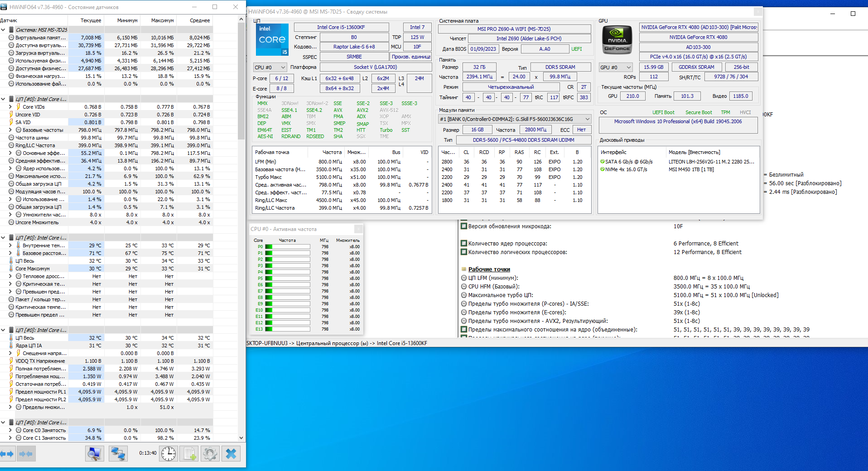Reset sensor timer with clock icon
This screenshot has height=471, width=868.
pyautogui.click(x=169, y=453)
